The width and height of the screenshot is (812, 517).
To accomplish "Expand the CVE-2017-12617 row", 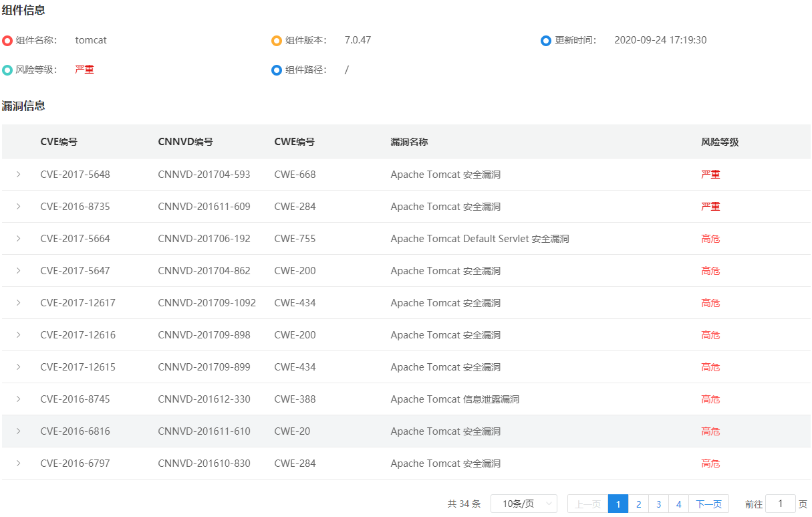I will tap(18, 303).
